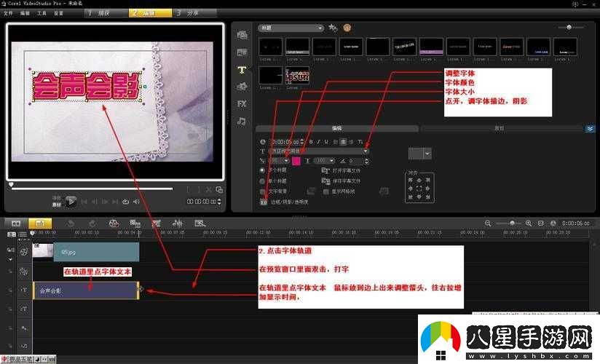Click the Redo arrow in timeline toolbar
The width and height of the screenshot is (600, 364).
click(x=92, y=223)
